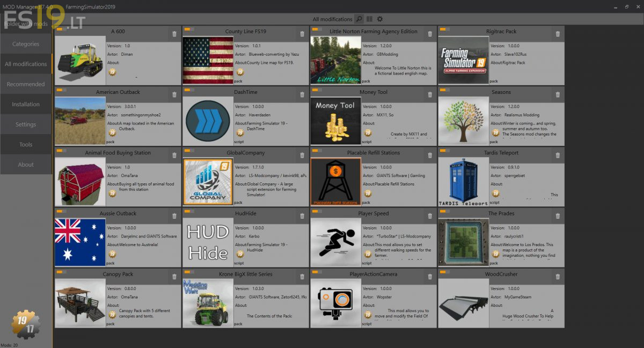The height and width of the screenshot is (348, 644).
Task: Click the A 600 tractor thumbnail
Action: click(80, 60)
